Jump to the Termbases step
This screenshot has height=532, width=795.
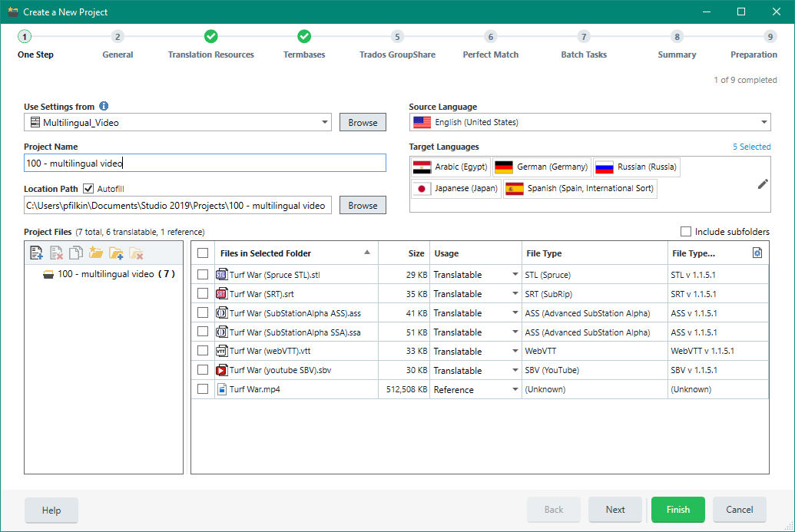tap(304, 37)
